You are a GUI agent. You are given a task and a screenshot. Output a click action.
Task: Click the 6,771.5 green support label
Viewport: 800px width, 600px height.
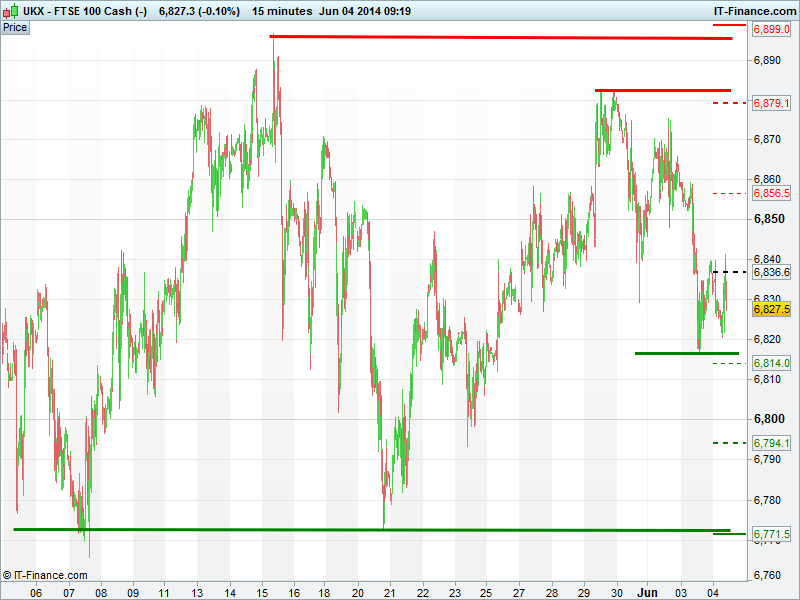pyautogui.click(x=771, y=535)
